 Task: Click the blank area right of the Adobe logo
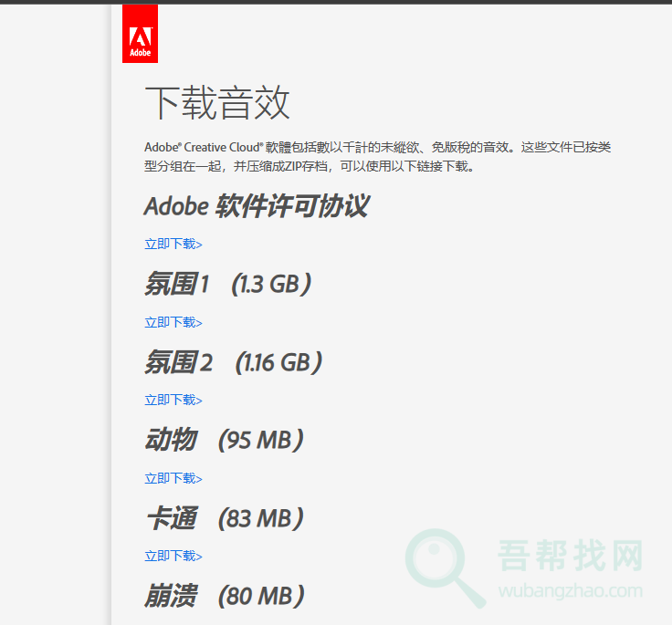pos(411,35)
